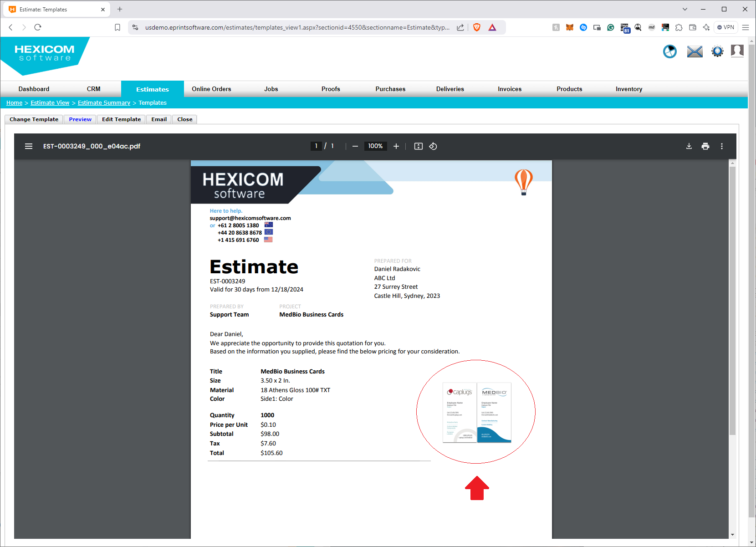
Task: Click the mail envelope icon in header
Action: click(x=695, y=51)
